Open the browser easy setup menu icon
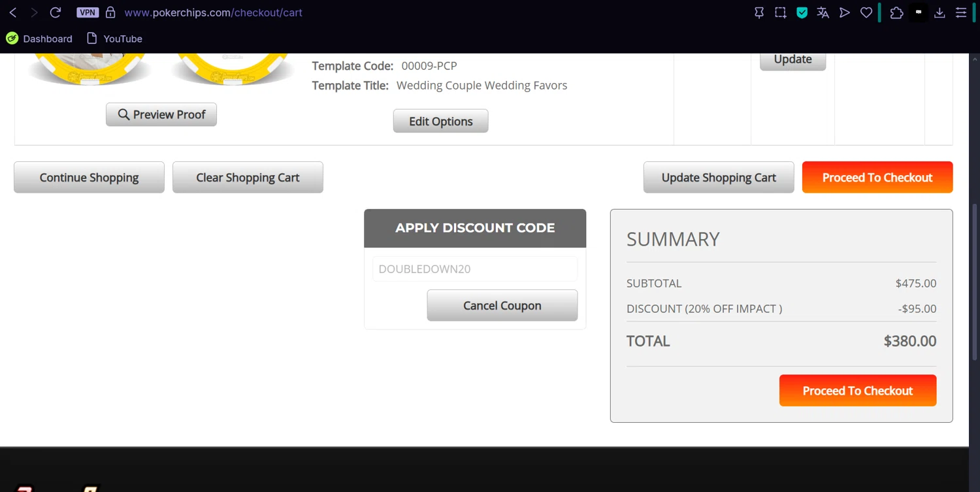The image size is (980, 492). 961,12
